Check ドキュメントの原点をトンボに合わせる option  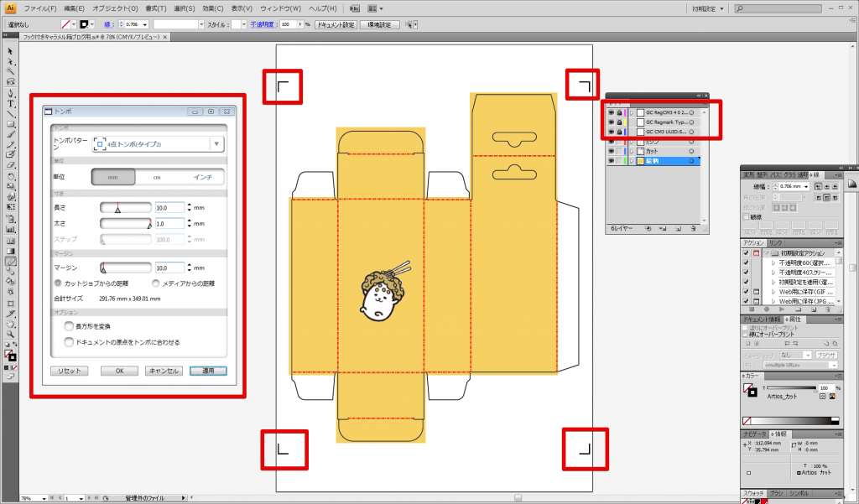pyautogui.click(x=69, y=342)
